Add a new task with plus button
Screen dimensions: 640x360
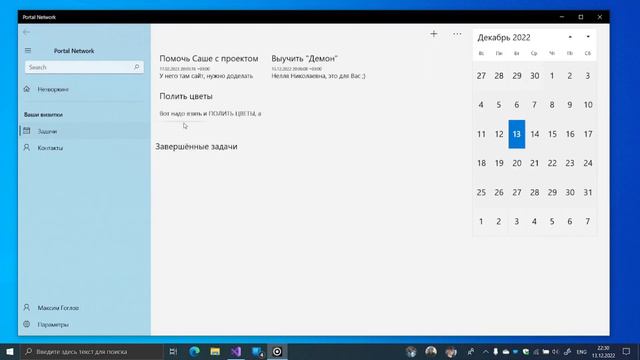(433, 34)
